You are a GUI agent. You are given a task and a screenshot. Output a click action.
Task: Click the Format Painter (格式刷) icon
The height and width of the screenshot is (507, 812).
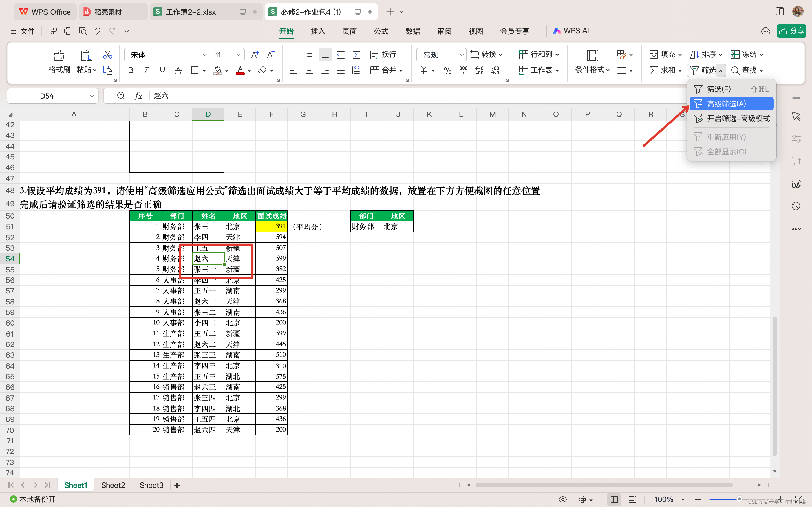click(x=59, y=55)
